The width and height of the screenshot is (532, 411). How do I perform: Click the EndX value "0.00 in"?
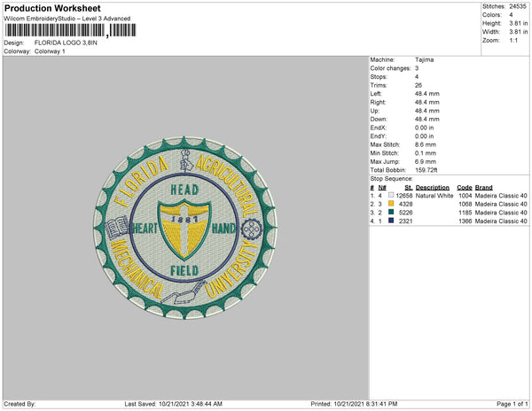pyautogui.click(x=424, y=128)
